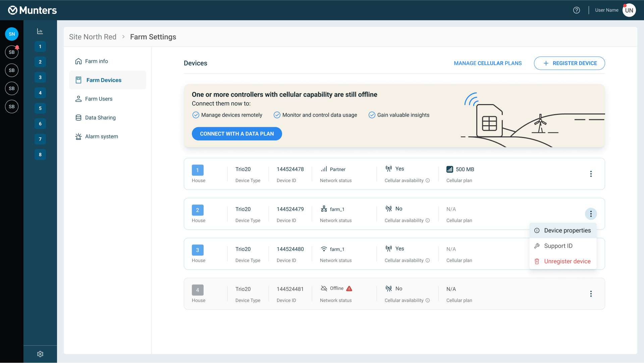
Task: Choose Unregister device from menu
Action: click(x=567, y=261)
